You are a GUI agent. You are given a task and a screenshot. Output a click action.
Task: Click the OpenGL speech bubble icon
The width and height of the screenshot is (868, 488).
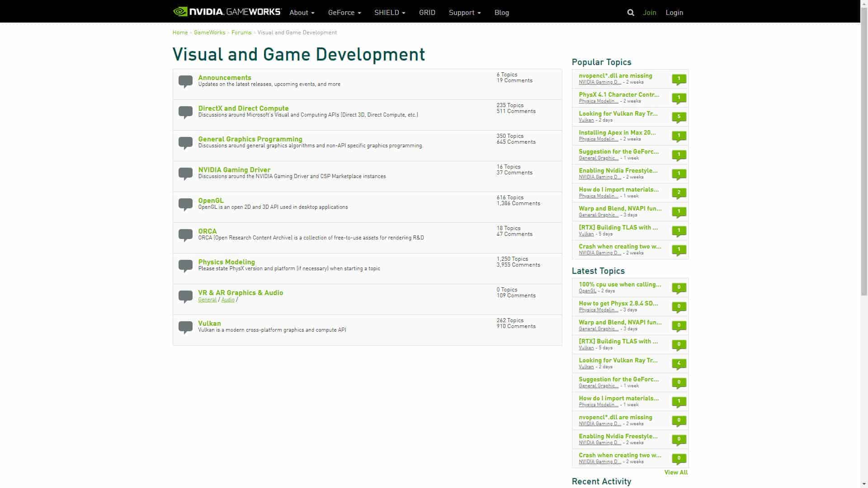click(x=185, y=204)
